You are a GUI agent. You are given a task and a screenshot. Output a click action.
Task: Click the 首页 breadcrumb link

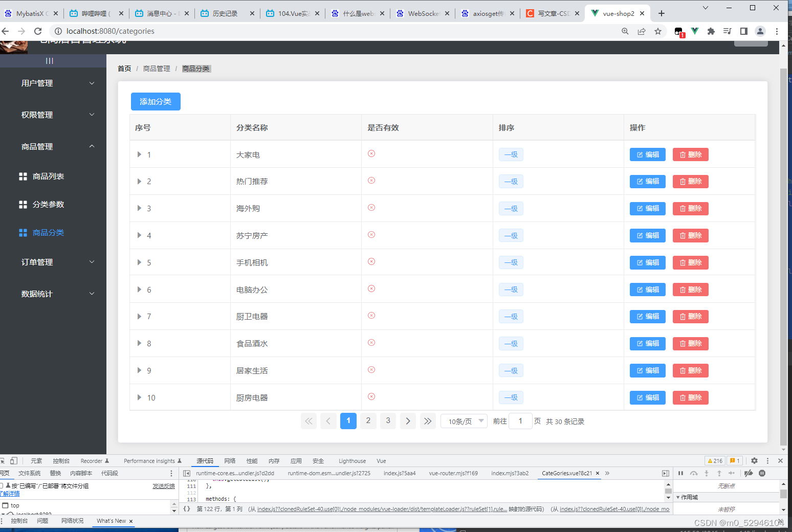tap(124, 69)
